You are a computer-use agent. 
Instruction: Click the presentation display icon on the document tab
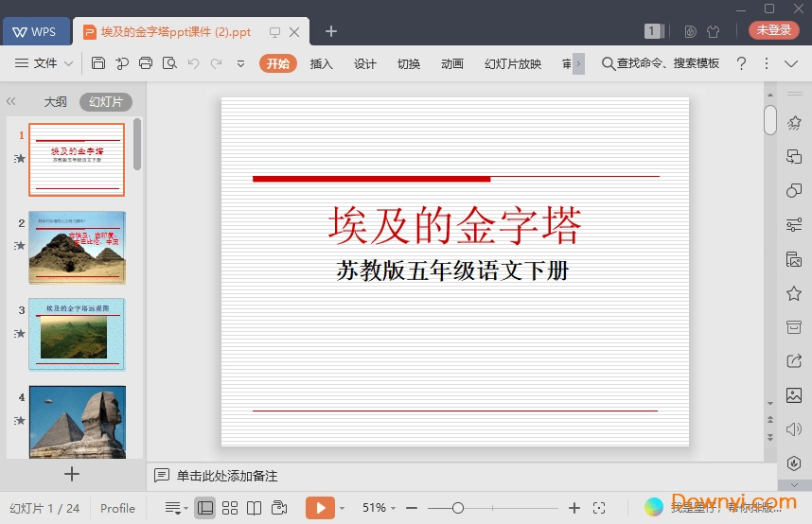pyautogui.click(x=274, y=32)
